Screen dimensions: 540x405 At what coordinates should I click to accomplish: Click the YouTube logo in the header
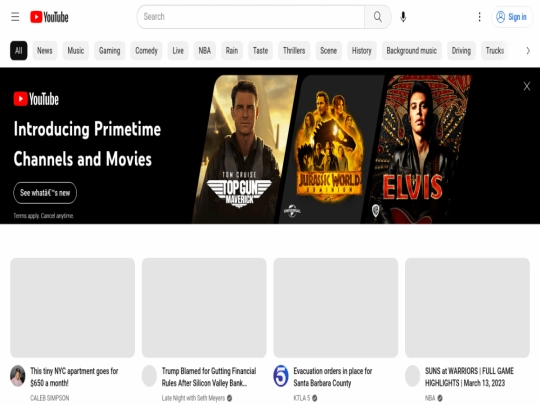pyautogui.click(x=49, y=17)
